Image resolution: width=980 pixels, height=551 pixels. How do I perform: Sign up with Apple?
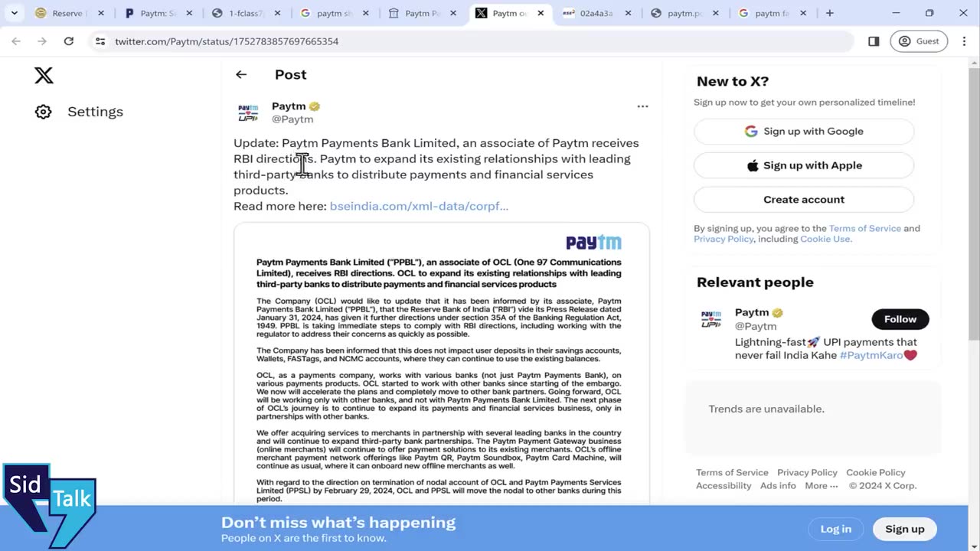tap(804, 165)
